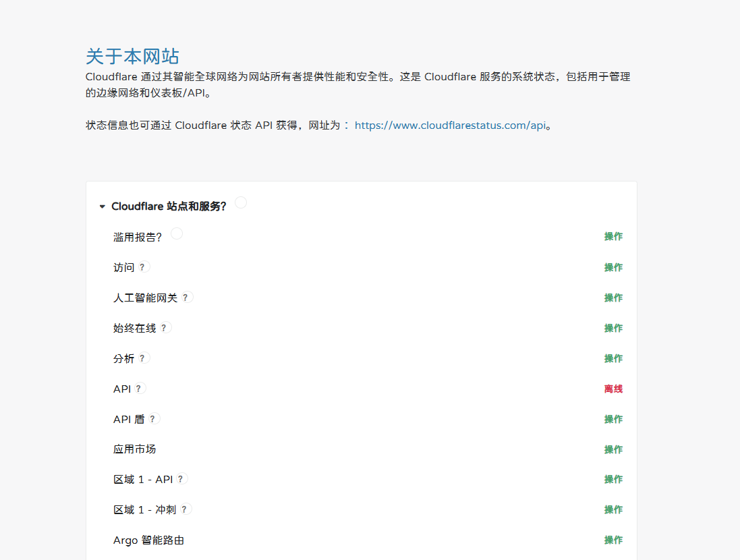Click the 关于本网站 heading
Viewport: 740px width, 560px height.
click(132, 56)
